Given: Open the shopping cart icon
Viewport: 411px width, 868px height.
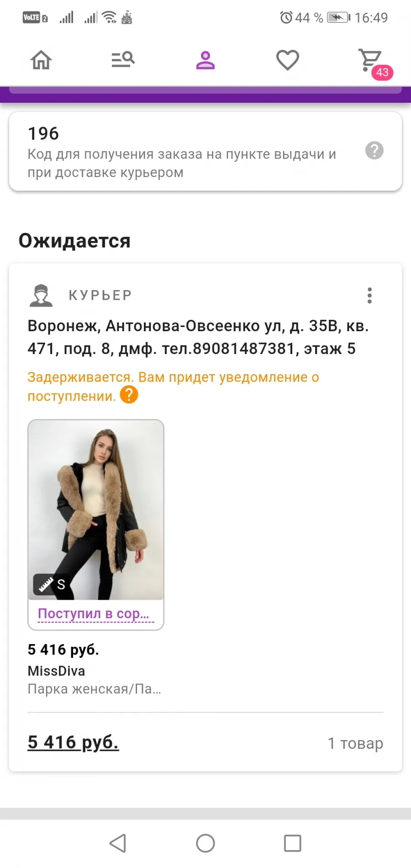Looking at the screenshot, I should click(x=370, y=60).
